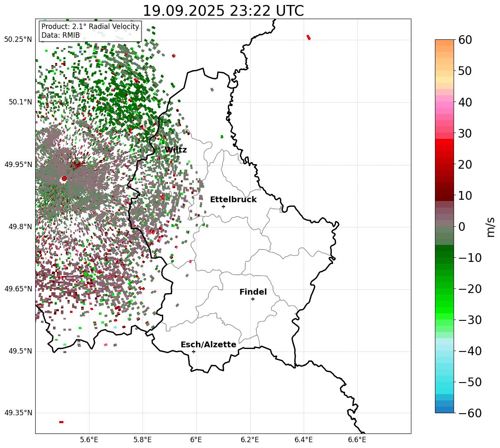Click the red radar site marker dot
The height and width of the screenshot is (448, 500).
pos(64,179)
